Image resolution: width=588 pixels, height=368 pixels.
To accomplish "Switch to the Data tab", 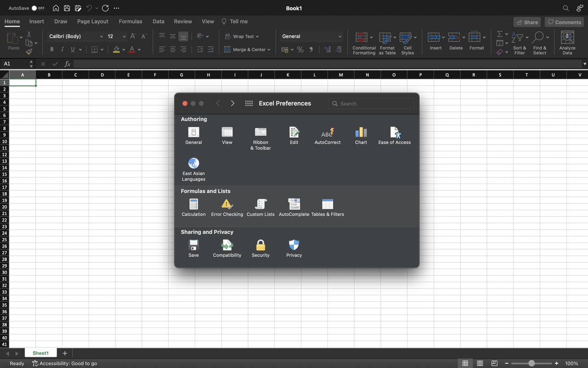I will point(158,21).
